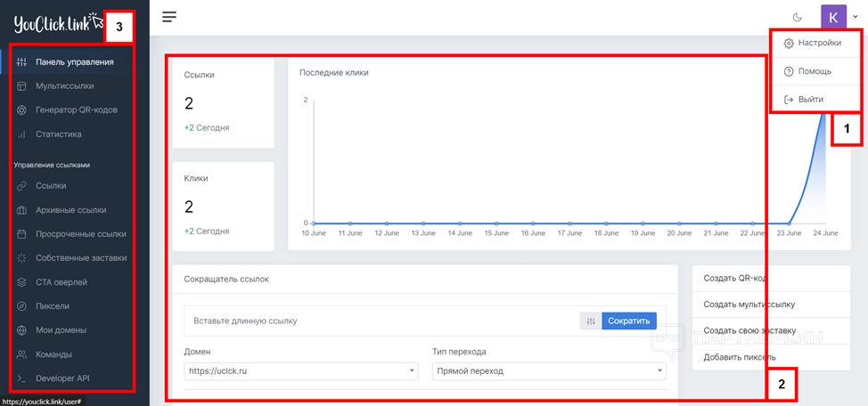Image resolution: width=868 pixels, height=406 pixels.
Task: Click the Ссылки chain icon in the sidebar
Action: pyautogui.click(x=21, y=186)
